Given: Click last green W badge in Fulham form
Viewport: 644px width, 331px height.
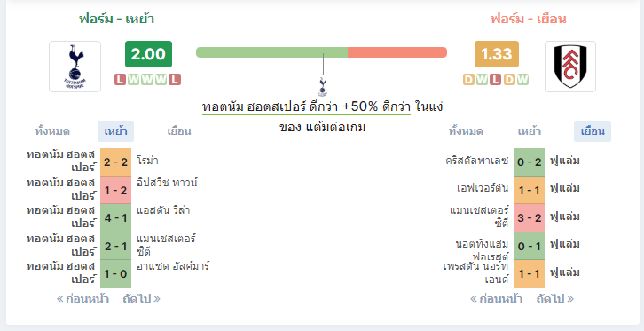Looking at the screenshot, I should pyautogui.click(x=522, y=79).
